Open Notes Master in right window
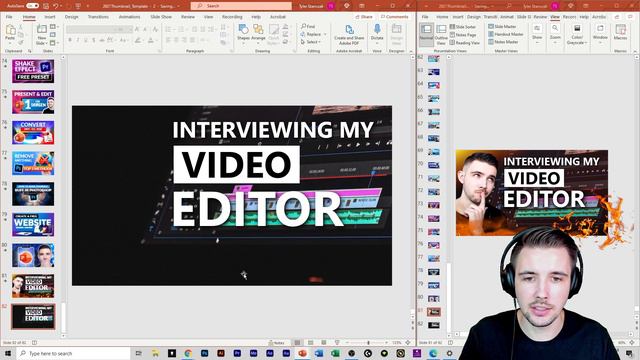The width and height of the screenshot is (640, 360). pyautogui.click(x=503, y=42)
